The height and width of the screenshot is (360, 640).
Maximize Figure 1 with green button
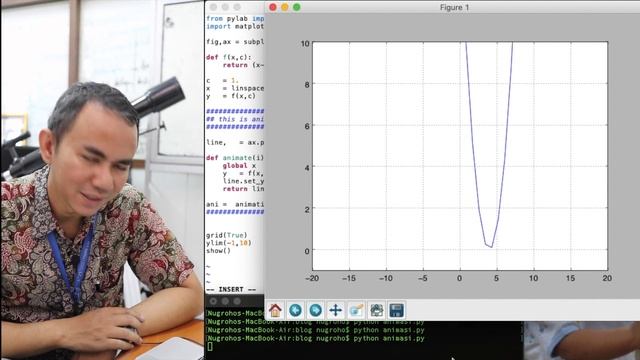pyautogui.click(x=297, y=7)
